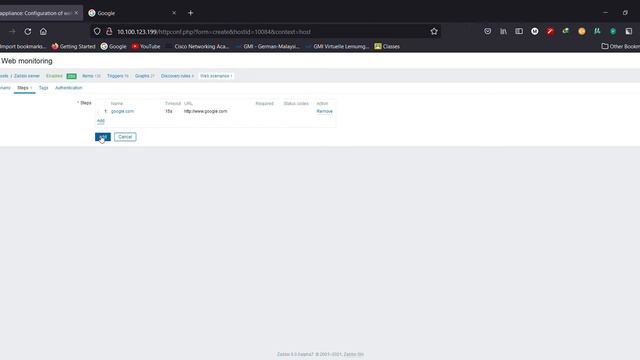Open the Zabbix server breadcrumb link
640x360 pixels.
coord(27,76)
